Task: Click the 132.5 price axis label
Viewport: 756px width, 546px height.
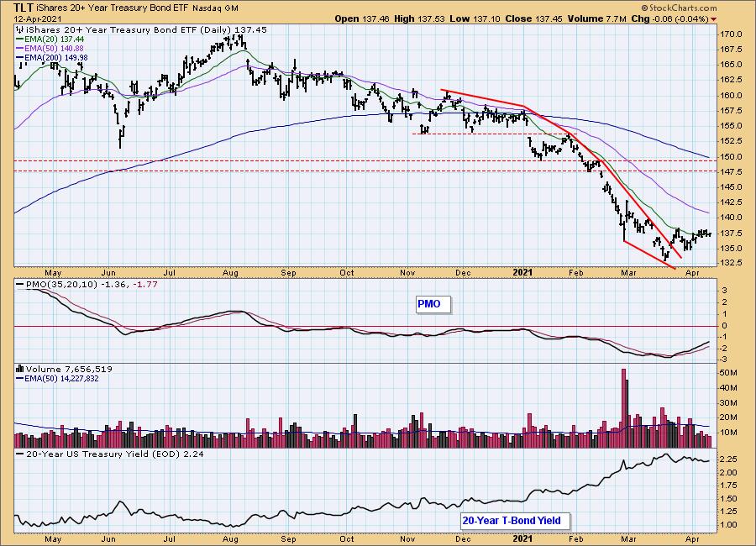Action: [x=732, y=263]
